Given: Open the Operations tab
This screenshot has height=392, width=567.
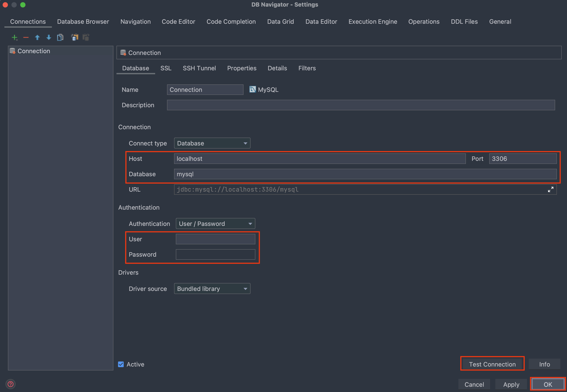Looking at the screenshot, I should pyautogui.click(x=424, y=22).
